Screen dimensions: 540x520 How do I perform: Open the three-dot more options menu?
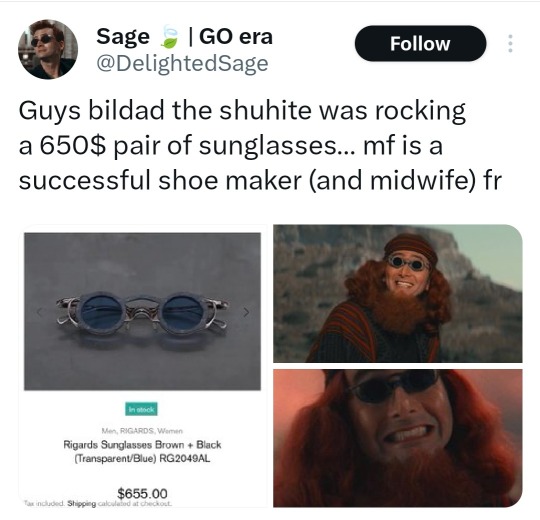[x=510, y=43]
